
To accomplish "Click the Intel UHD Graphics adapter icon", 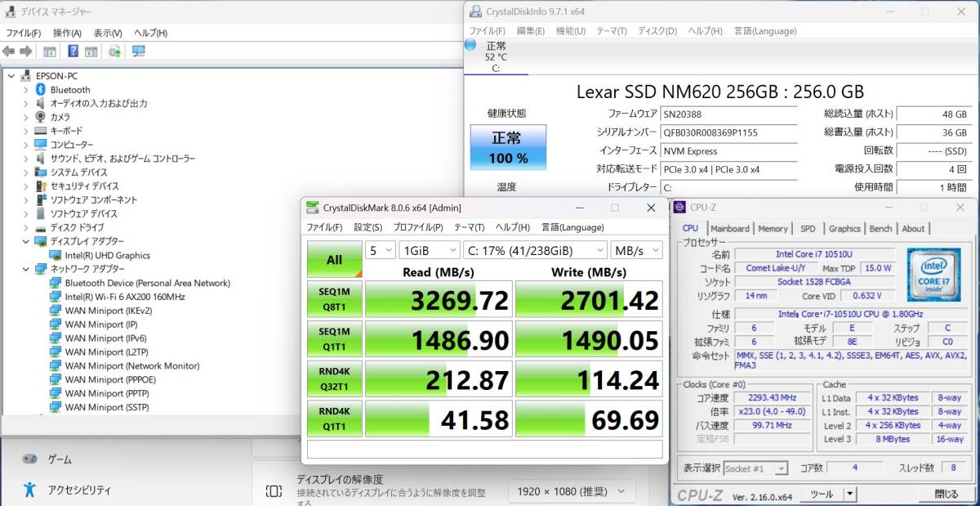I will [56, 255].
